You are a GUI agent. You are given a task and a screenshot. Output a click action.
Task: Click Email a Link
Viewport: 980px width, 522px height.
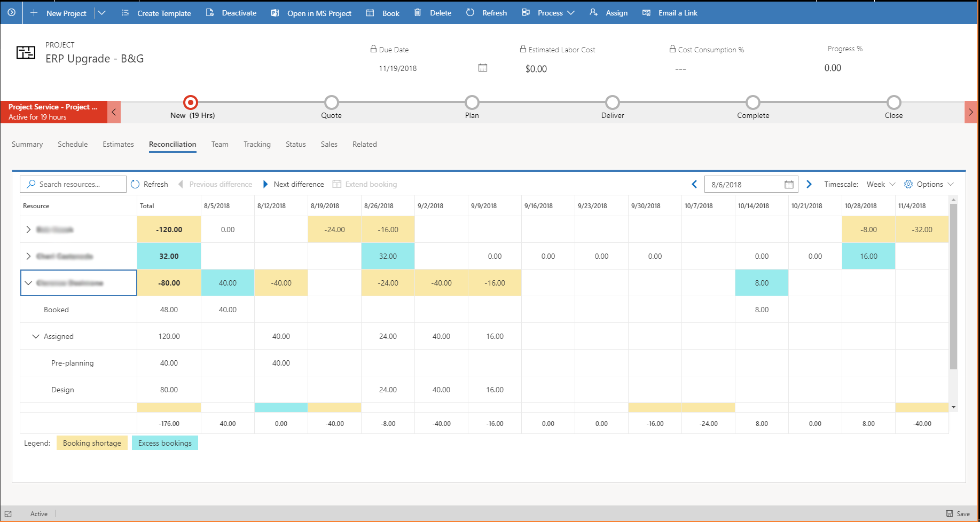[x=670, y=13]
